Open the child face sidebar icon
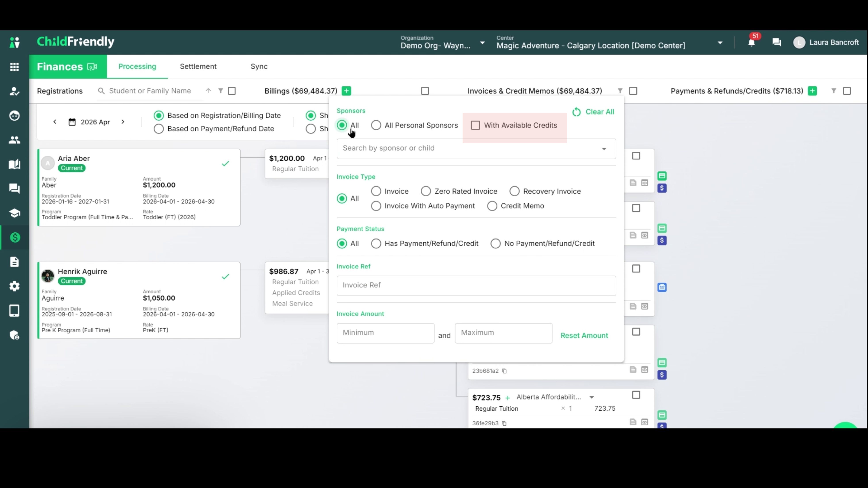 click(15, 115)
